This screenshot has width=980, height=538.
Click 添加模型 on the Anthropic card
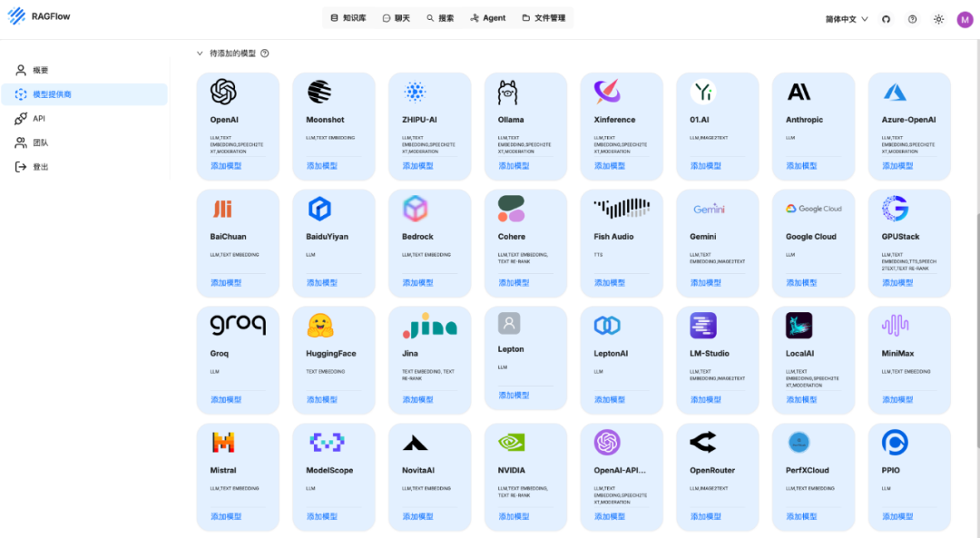coord(802,166)
